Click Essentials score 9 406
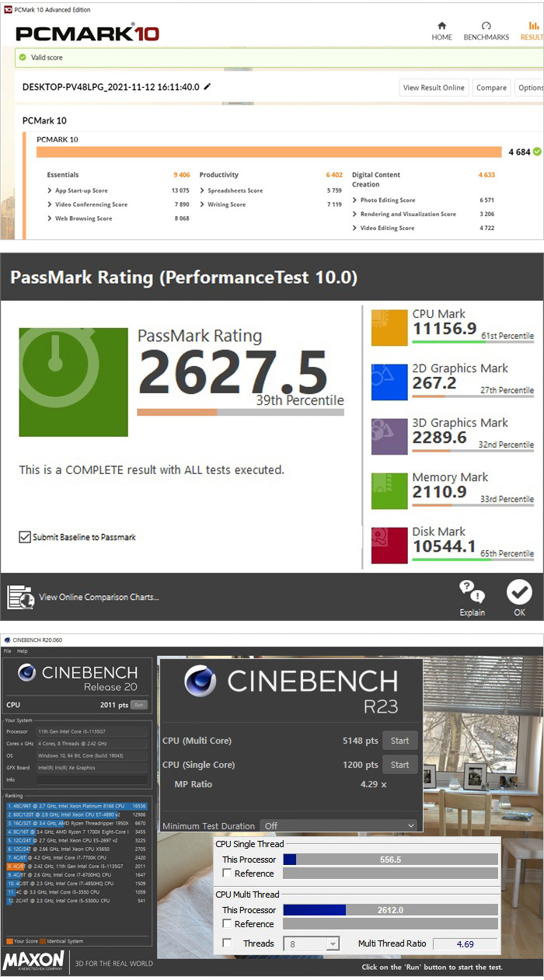544x980 pixels. 181,175
